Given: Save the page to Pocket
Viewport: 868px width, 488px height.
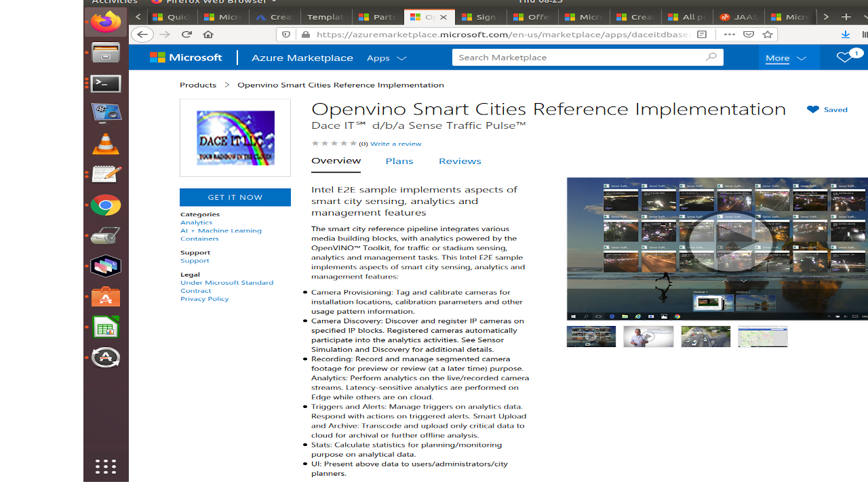Looking at the screenshot, I should tap(749, 35).
